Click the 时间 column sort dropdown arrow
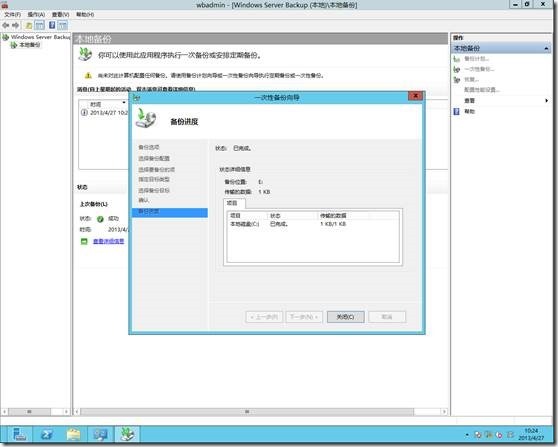 point(123,102)
